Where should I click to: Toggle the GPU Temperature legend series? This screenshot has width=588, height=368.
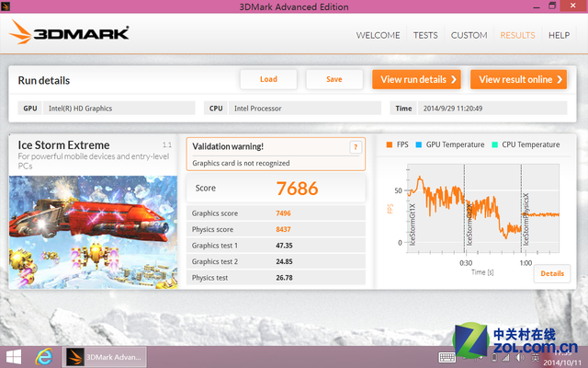(453, 144)
